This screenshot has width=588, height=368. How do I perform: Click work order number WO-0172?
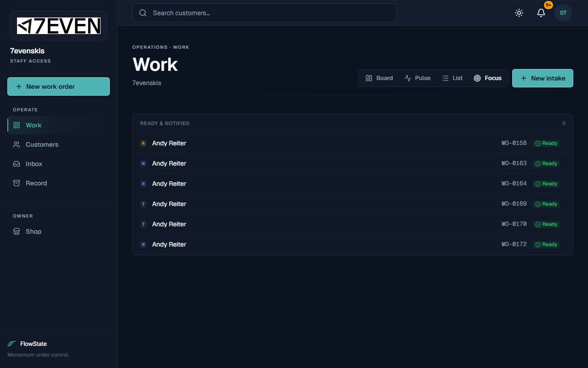click(514, 244)
